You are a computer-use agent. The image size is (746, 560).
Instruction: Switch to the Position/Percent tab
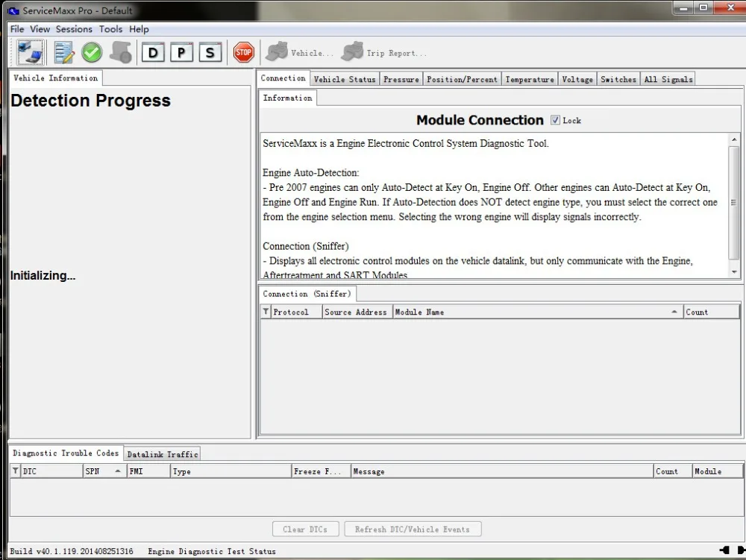tap(462, 79)
